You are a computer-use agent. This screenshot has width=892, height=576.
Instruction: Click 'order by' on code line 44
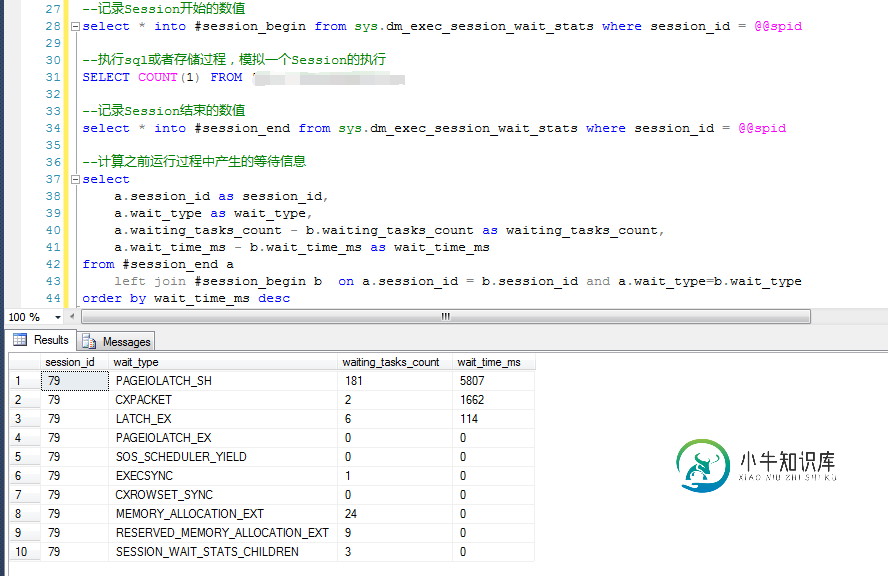pyautogui.click(x=114, y=299)
